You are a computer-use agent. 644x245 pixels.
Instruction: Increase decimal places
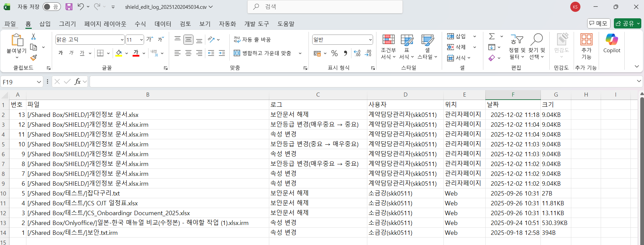tap(357, 53)
